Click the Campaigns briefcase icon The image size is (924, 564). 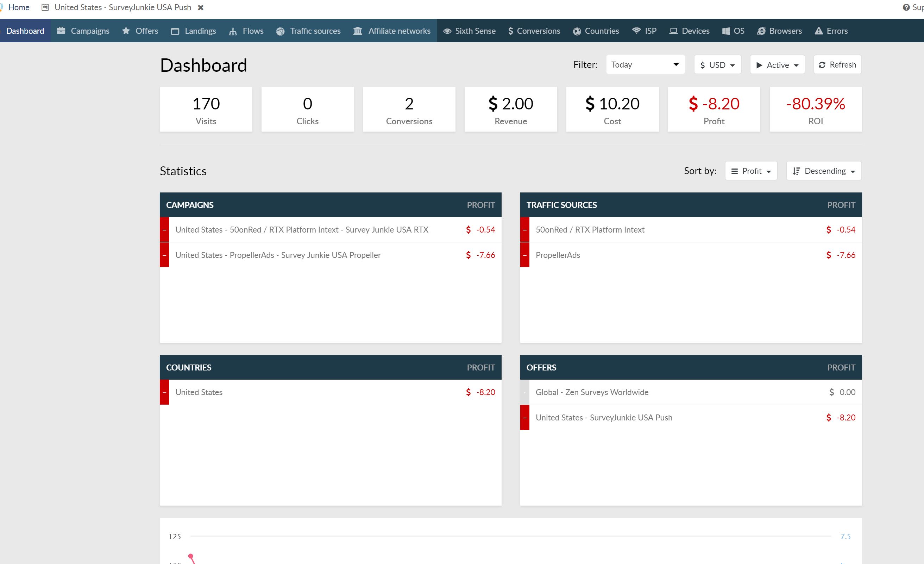[x=61, y=31]
